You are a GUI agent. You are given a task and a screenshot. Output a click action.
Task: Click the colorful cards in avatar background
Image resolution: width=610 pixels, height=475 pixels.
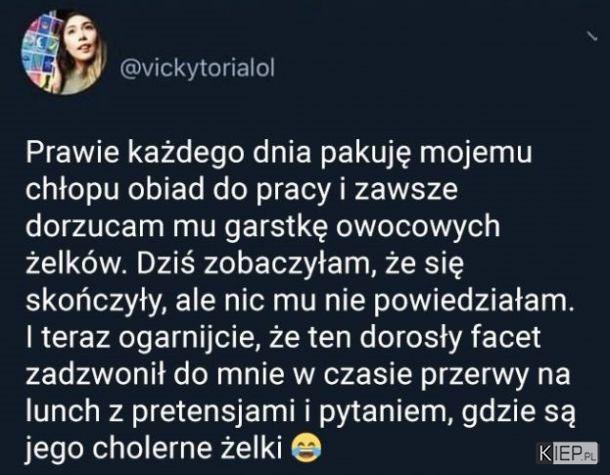click(x=39, y=53)
